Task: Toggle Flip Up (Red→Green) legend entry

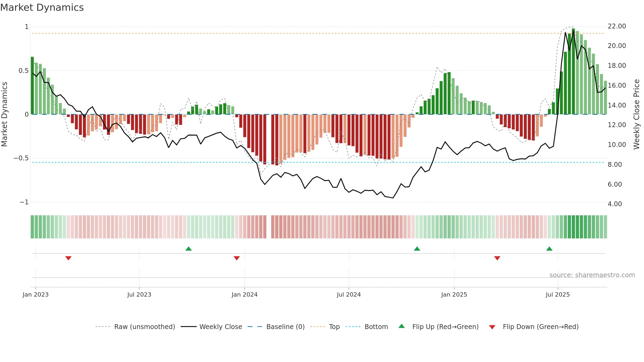Action: (x=438, y=327)
